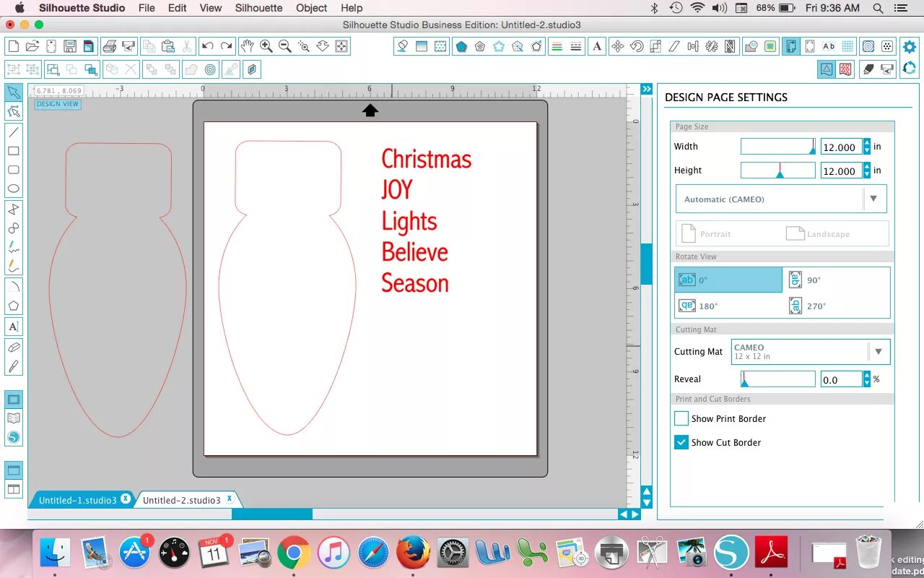Pick the Draw a Line tool
Screen dimensions: 924x578
click(13, 132)
